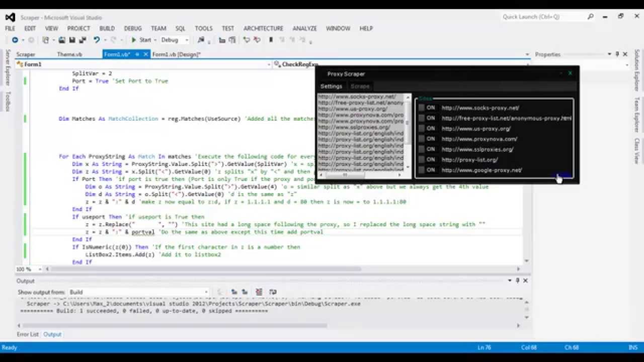Auto-hide the Output panel pin icon
The width and height of the screenshot is (644, 362).
(x=517, y=281)
